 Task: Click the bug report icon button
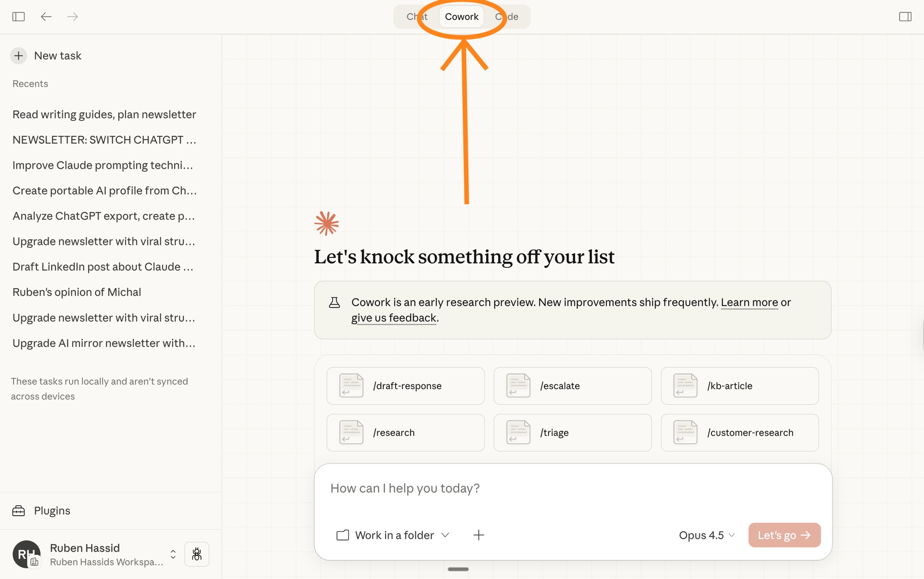pyautogui.click(x=197, y=554)
